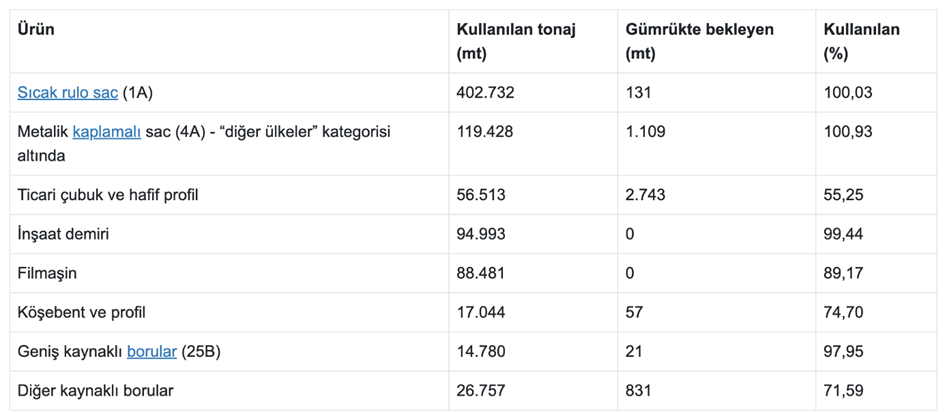
Task: Click the "Ticari çubuk ve hafif profil" cell
Action: tap(108, 195)
